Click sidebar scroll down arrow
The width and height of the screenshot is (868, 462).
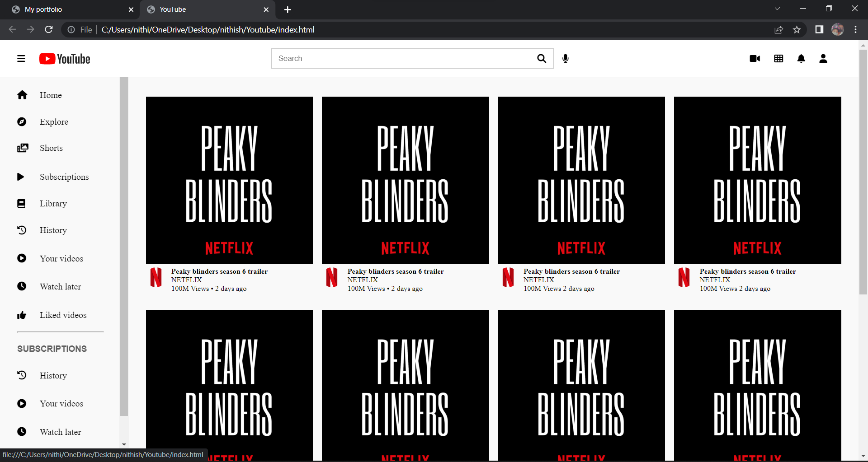124,445
